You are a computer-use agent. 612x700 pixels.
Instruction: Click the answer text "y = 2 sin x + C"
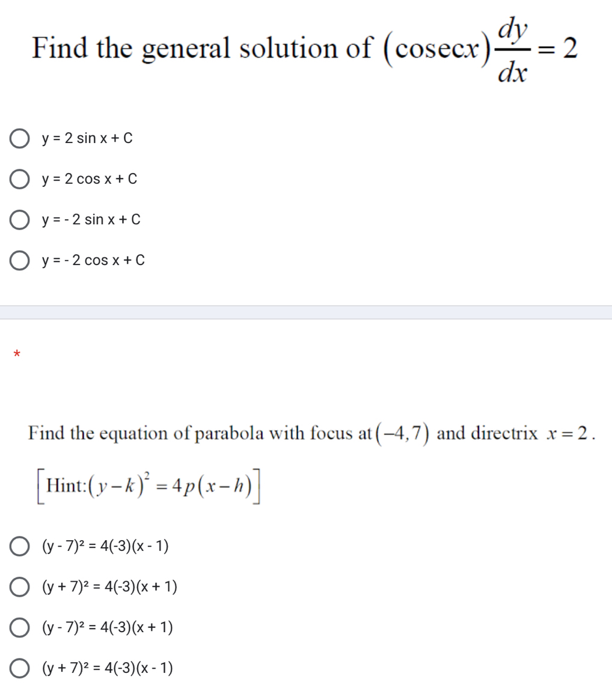(87, 139)
